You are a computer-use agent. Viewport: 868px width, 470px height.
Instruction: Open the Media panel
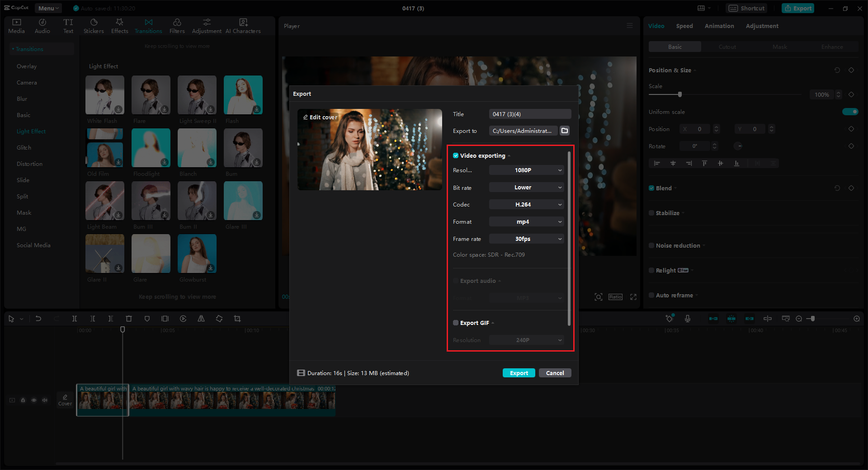[x=16, y=25]
